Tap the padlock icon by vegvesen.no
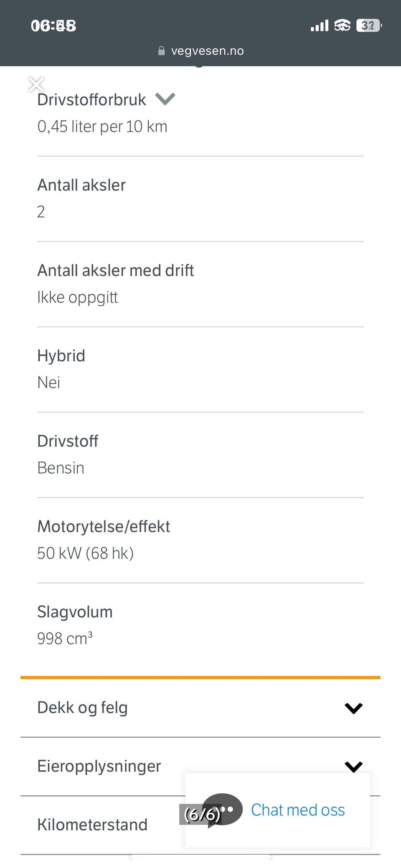401x868 pixels. click(x=162, y=51)
